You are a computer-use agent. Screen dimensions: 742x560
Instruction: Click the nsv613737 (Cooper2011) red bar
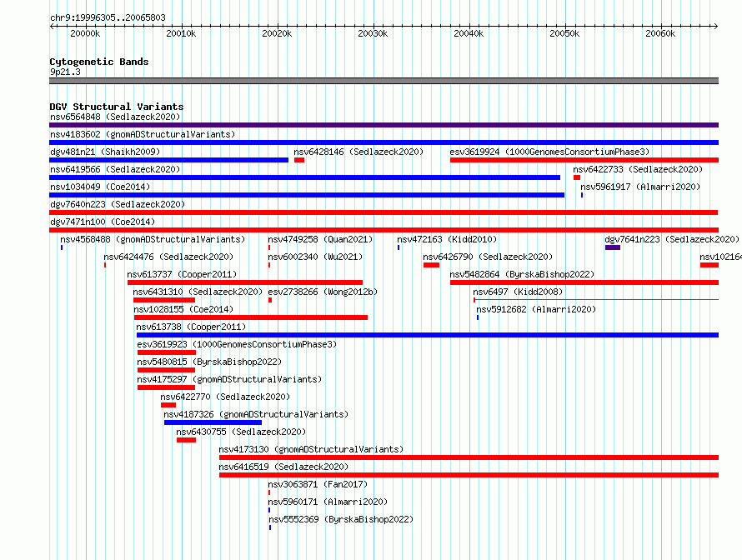coord(245,282)
